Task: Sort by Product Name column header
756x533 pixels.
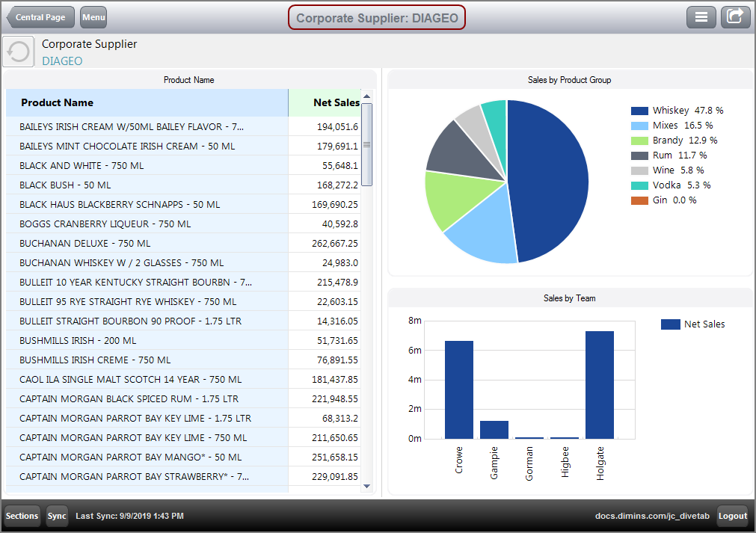Action: coord(147,102)
